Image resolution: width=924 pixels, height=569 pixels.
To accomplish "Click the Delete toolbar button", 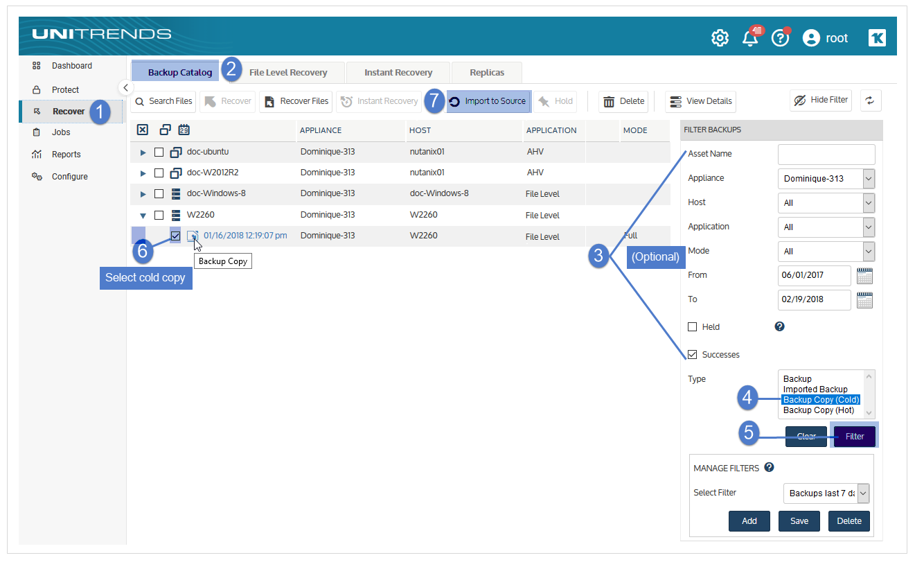I will pos(623,101).
